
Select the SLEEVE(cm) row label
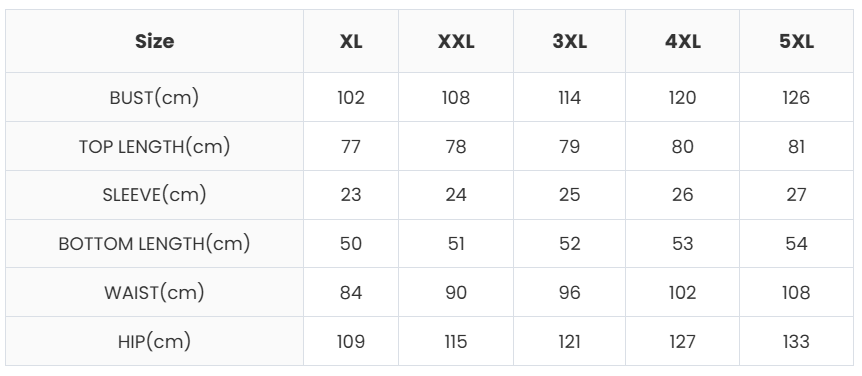click(154, 195)
